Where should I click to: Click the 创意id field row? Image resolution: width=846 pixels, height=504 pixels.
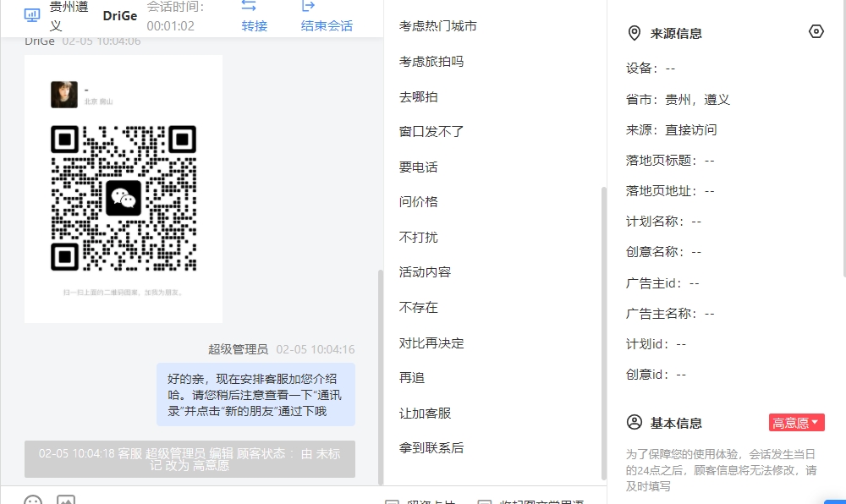point(656,374)
